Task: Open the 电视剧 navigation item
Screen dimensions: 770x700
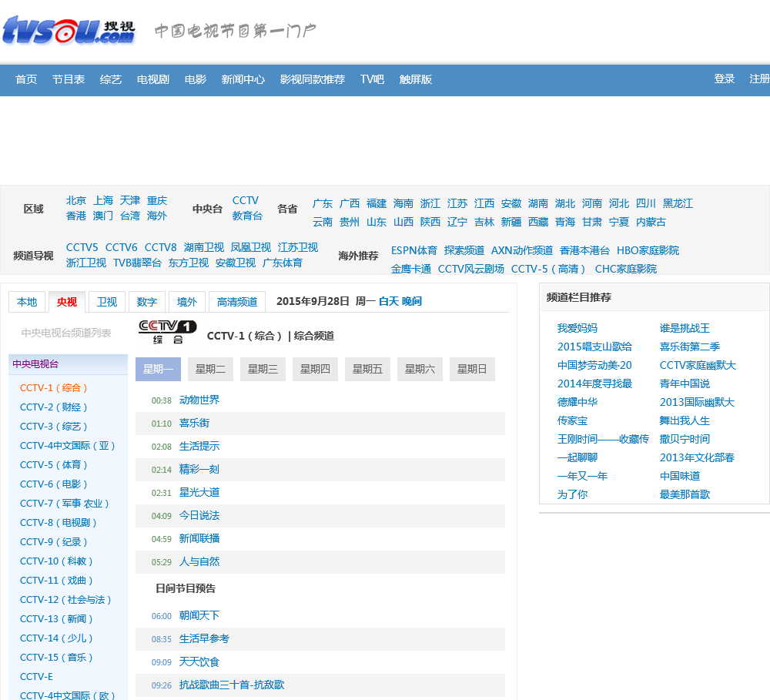Action: coord(153,79)
